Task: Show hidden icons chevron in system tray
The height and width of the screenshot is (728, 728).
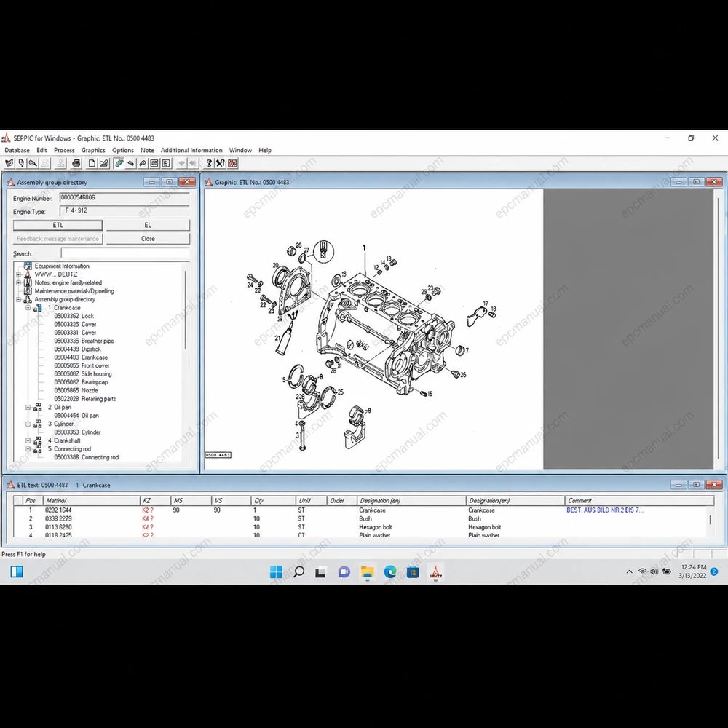Action: click(630, 571)
